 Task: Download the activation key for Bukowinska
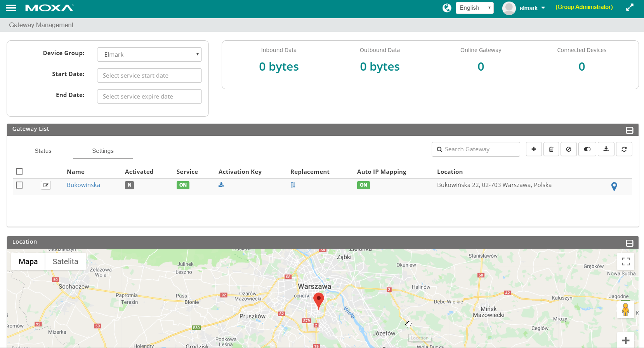[x=221, y=185]
